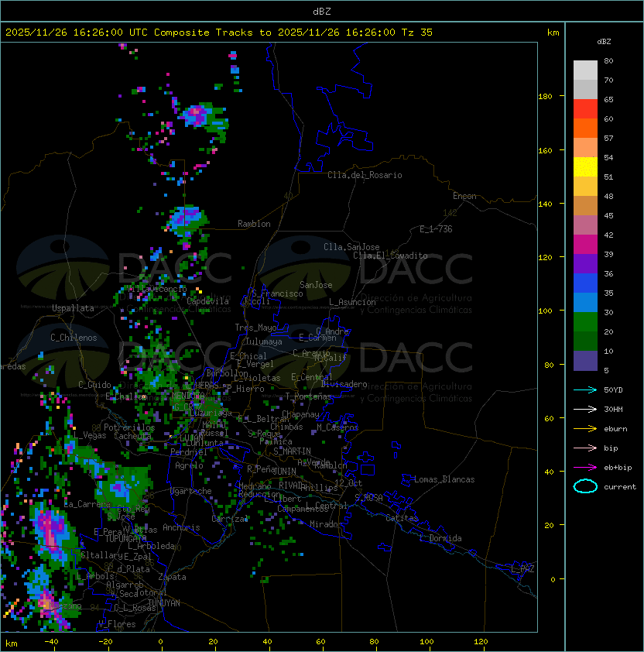The width and height of the screenshot is (644, 652).
Task: Pick the gray 70–65 dBZ swatch
Action: (x=585, y=89)
